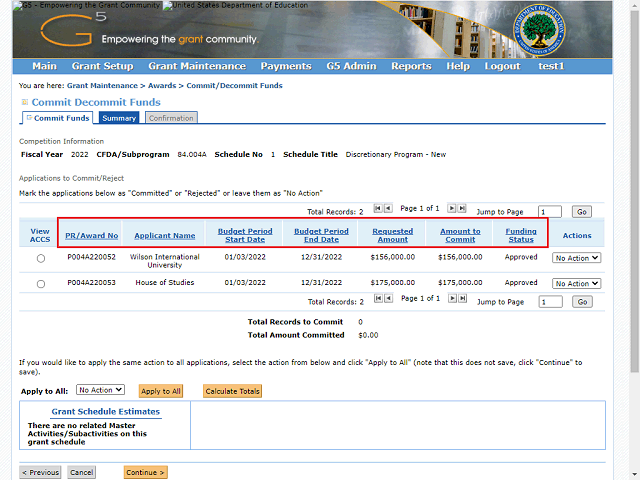Click the G5 logo in banner
640x480 pixels.
pos(73,29)
